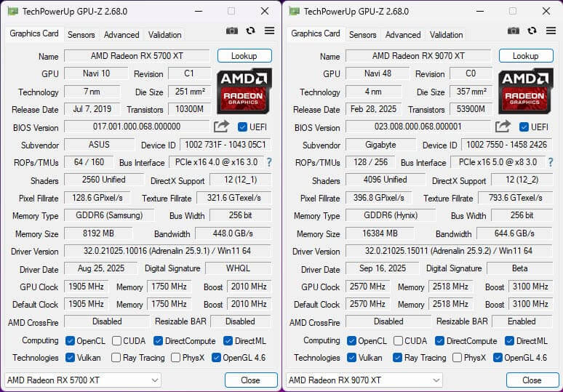The image size is (563, 392).
Task: Click Lookup button for RX 5700 XT
Action: (x=244, y=56)
